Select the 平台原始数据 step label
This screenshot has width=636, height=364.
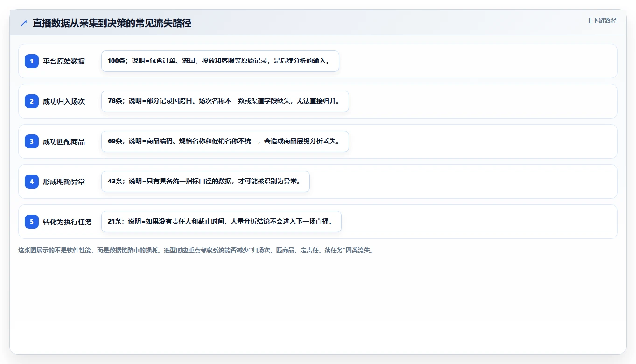click(x=64, y=61)
